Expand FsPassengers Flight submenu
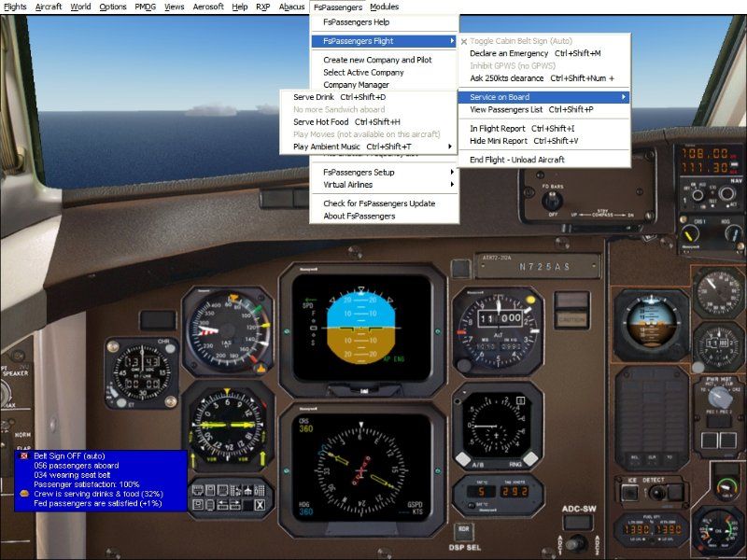 385,41
